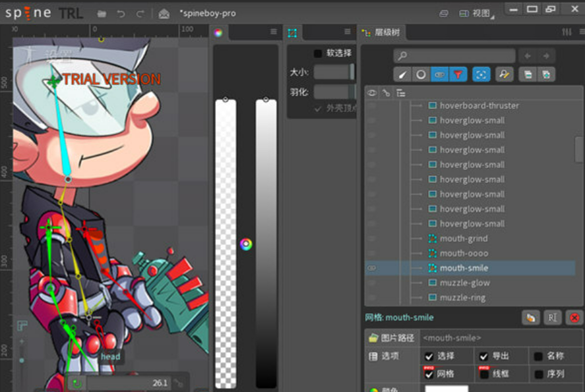The image size is (585, 392).
Task: Toggle the 外壳顶点 checkbox
Action: click(x=318, y=109)
